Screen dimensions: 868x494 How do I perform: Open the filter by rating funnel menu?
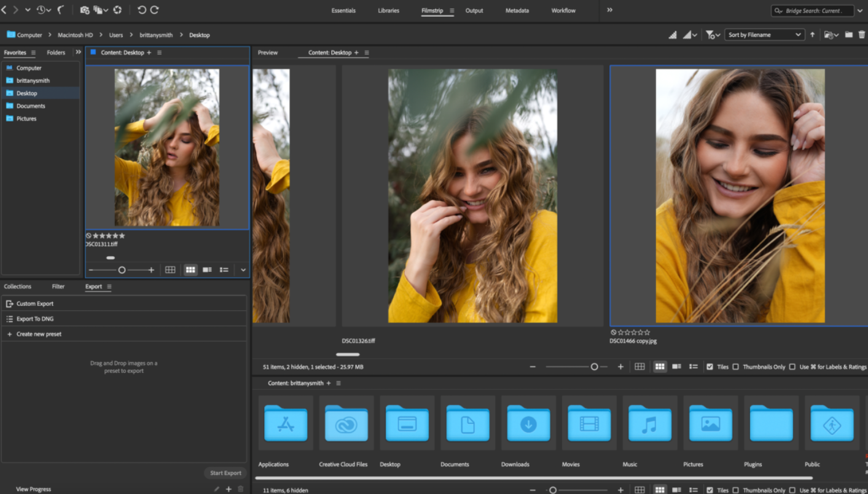[x=713, y=35]
